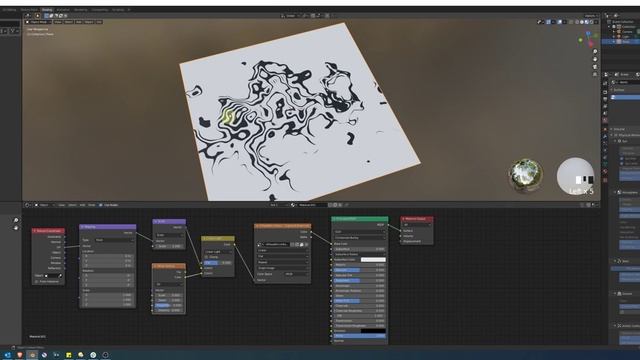
Task: Switch perspective/orthographic with the grid gizmo icon
Action: click(x=595, y=74)
